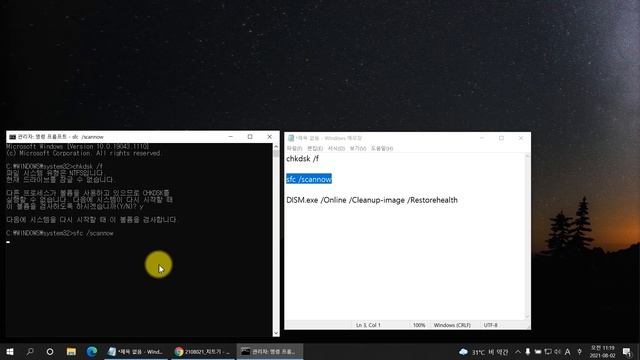Image resolution: width=640 pixels, height=360 pixels.
Task: Click the location pin tray icon
Action: tap(579, 351)
